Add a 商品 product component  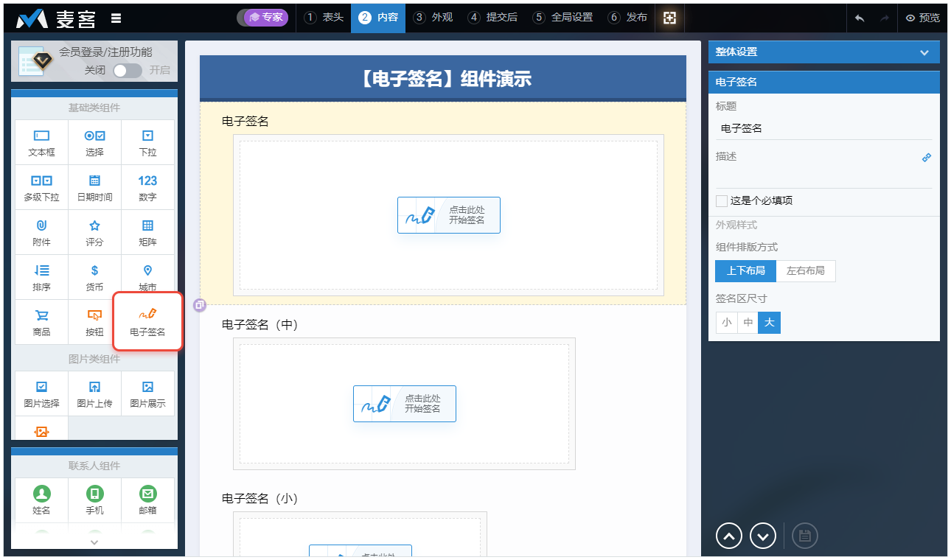pos(42,323)
